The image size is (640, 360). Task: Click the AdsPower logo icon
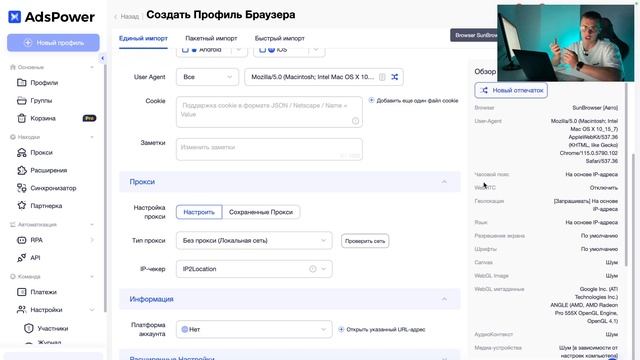click(15, 17)
